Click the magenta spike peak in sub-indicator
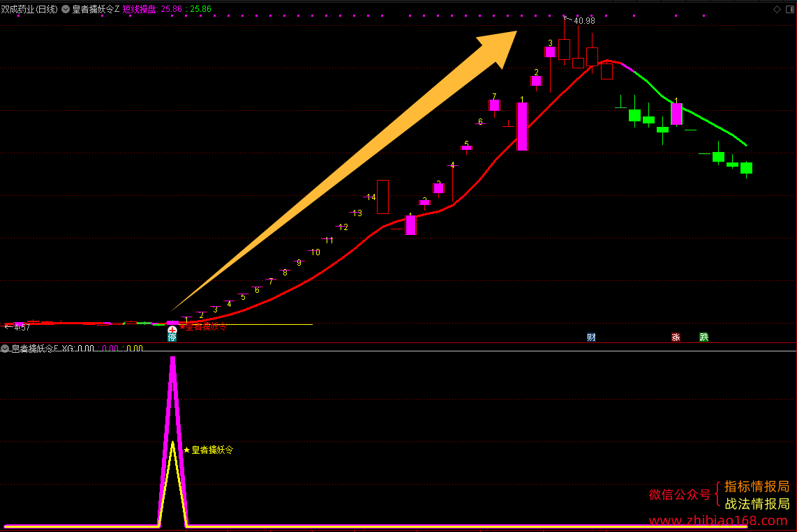 coord(173,359)
